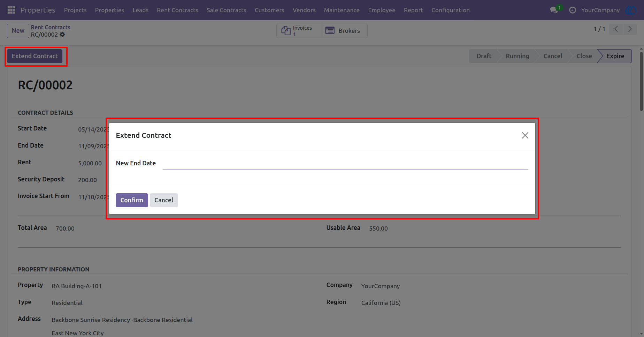The height and width of the screenshot is (337, 644).
Task: Open the conversations chat icon
Action: pyautogui.click(x=554, y=10)
